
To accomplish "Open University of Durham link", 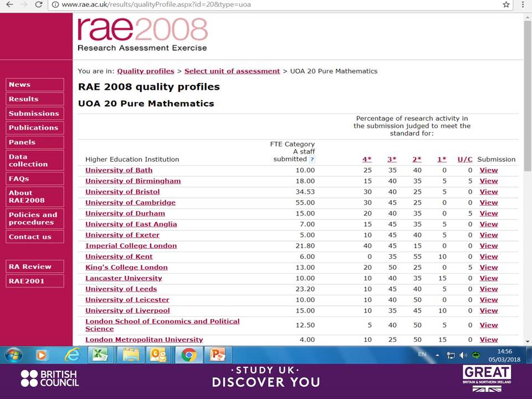I will pos(125,214).
